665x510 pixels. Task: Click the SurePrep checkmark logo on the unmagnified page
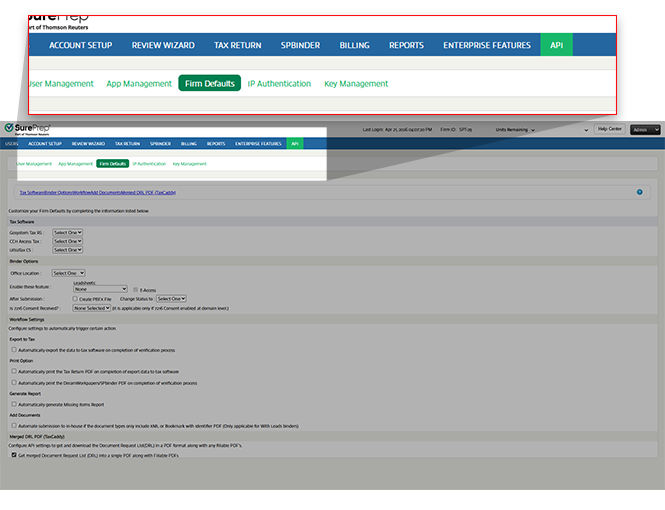coord(9,127)
